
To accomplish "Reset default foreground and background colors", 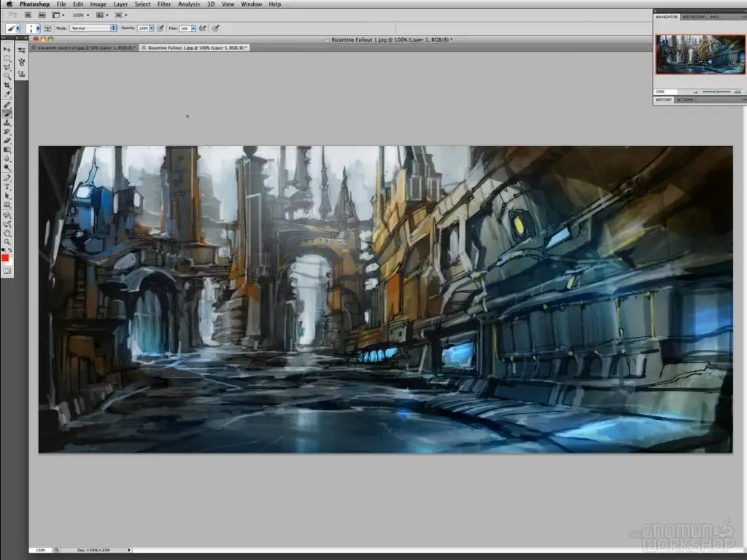I will pos(4,249).
